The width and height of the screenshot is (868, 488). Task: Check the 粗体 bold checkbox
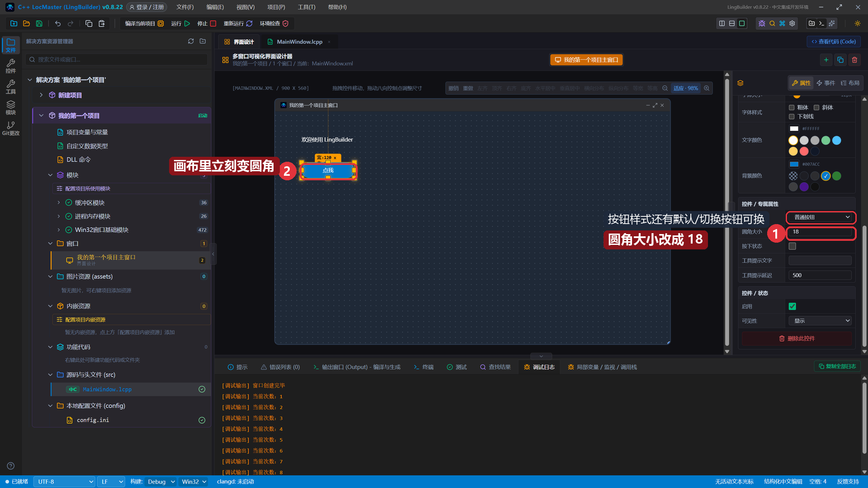[x=792, y=108]
